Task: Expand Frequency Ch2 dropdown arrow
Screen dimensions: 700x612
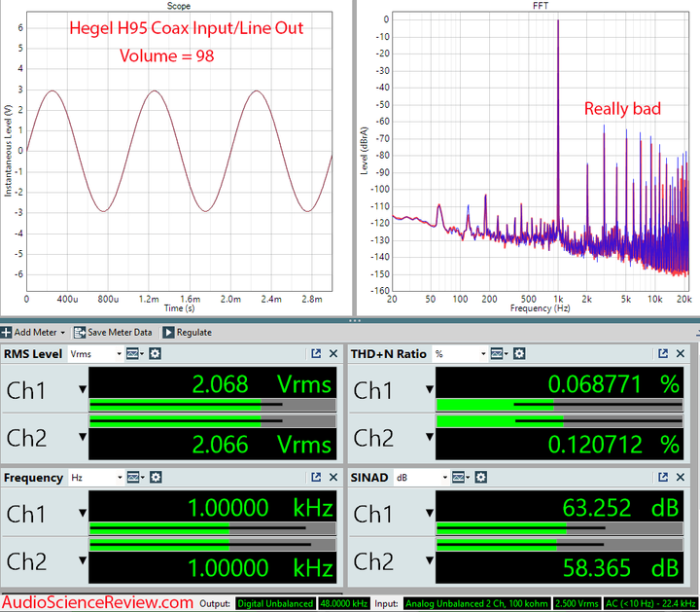Action: (83, 560)
